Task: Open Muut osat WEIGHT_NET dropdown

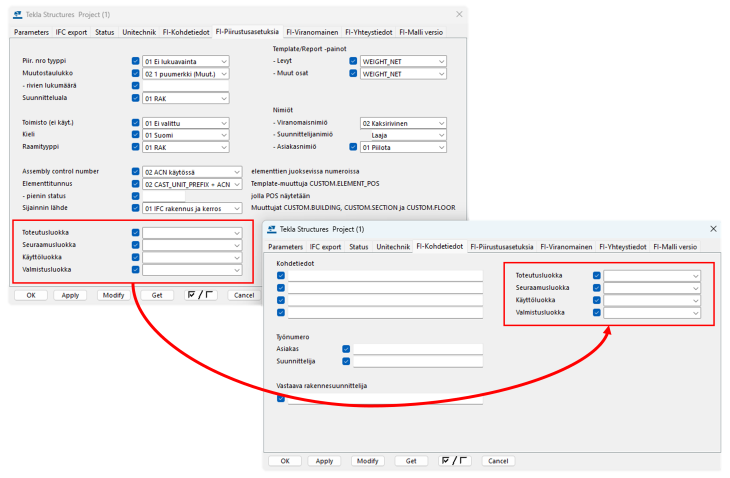Action: pos(403,74)
